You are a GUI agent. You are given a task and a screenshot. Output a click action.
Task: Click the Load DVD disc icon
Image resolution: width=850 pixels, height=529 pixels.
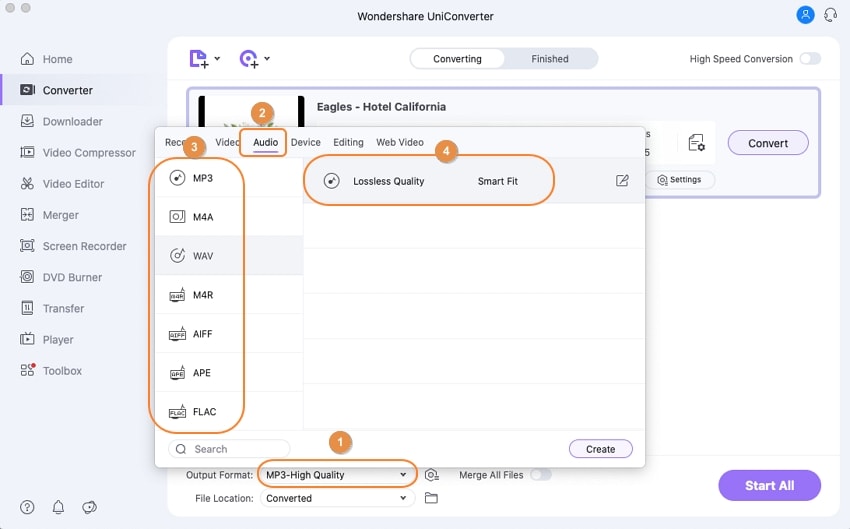tap(249, 59)
